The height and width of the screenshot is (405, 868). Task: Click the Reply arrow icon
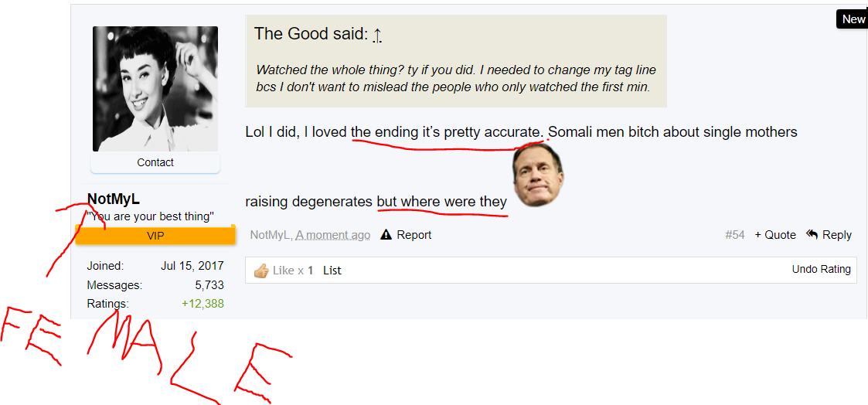(x=812, y=234)
